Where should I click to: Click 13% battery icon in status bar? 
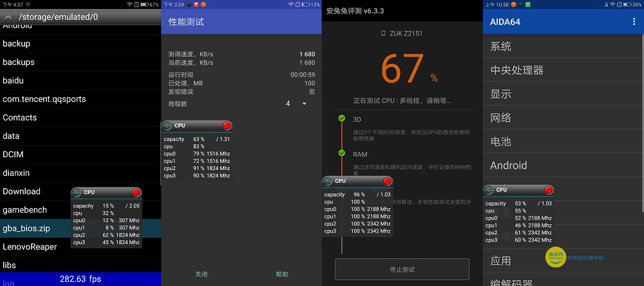305,5
